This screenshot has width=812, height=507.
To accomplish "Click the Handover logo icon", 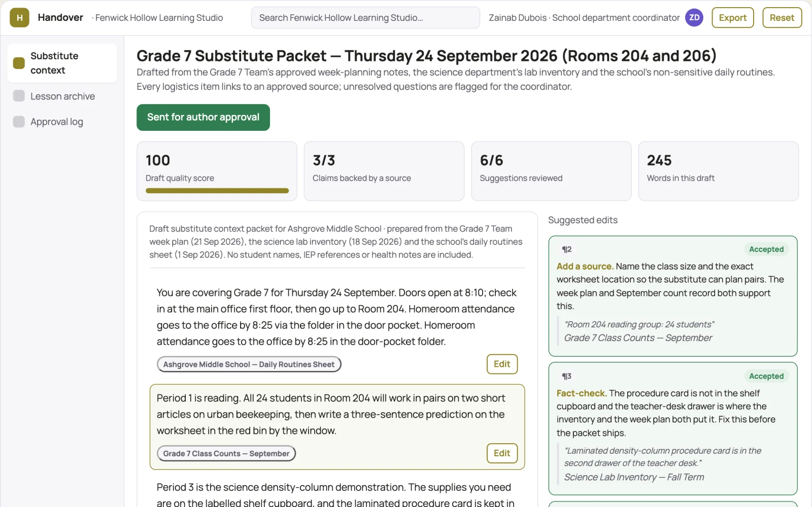I will click(19, 18).
